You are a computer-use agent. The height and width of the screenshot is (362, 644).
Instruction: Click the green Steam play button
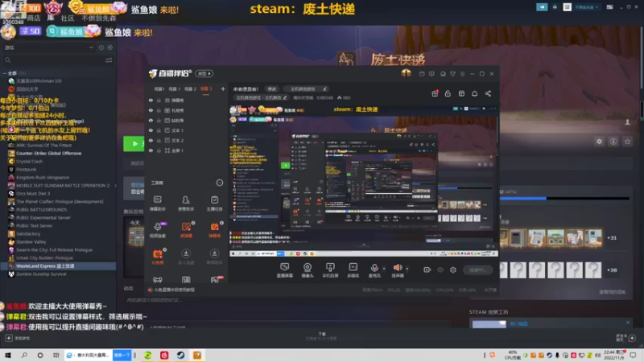point(134,144)
